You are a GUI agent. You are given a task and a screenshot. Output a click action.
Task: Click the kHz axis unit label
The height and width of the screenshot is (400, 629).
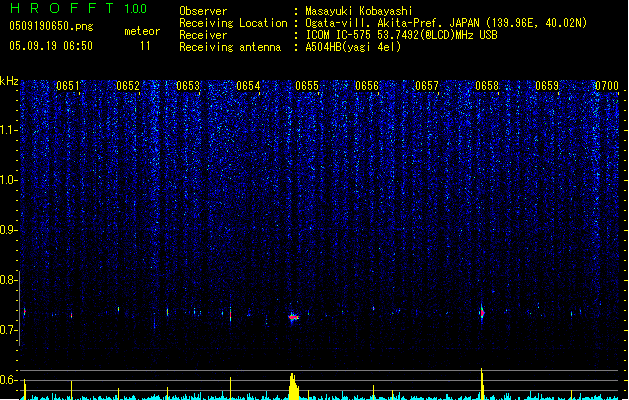(9, 81)
